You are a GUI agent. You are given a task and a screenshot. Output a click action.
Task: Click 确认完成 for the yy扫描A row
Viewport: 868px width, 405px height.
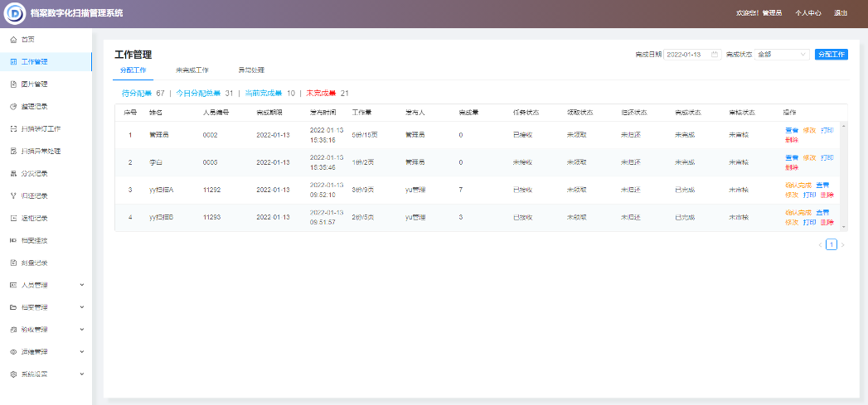[x=798, y=185]
